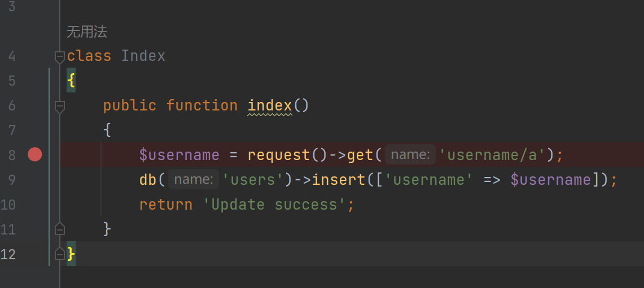Collapse the index function fold marker

[x=59, y=105]
